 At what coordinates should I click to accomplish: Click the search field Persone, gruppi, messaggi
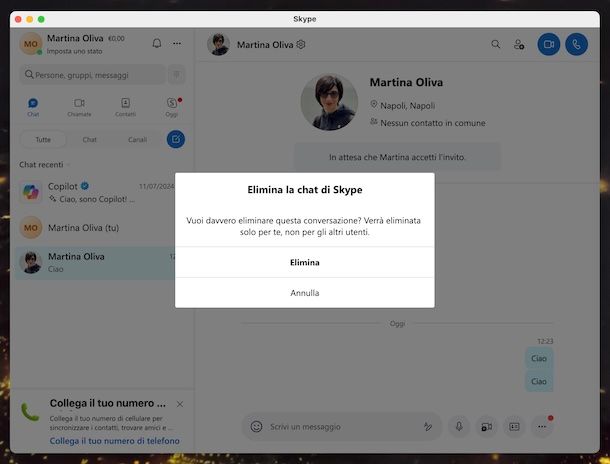coord(93,75)
